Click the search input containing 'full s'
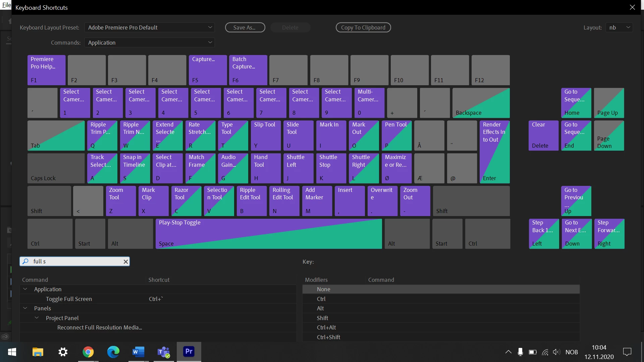This screenshot has width=644, height=362. 74,261
